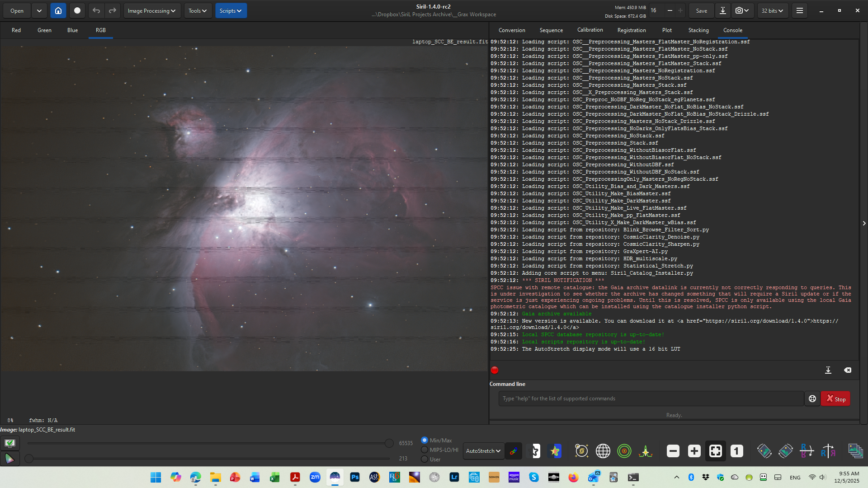
Task: Click the home working directory icon
Action: tap(58, 10)
